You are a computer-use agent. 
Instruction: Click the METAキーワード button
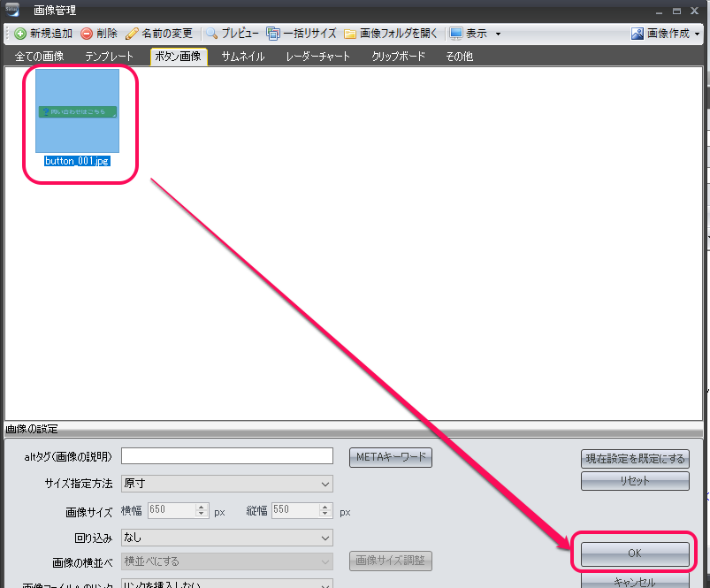pyautogui.click(x=391, y=458)
